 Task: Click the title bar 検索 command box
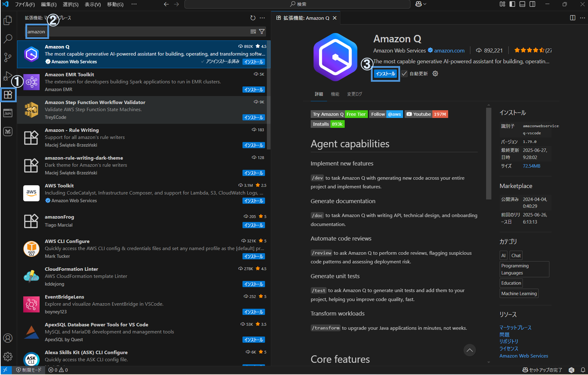[297, 4]
